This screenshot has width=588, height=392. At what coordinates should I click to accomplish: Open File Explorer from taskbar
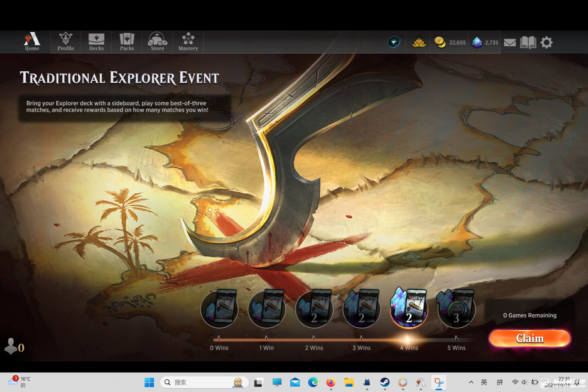click(349, 382)
